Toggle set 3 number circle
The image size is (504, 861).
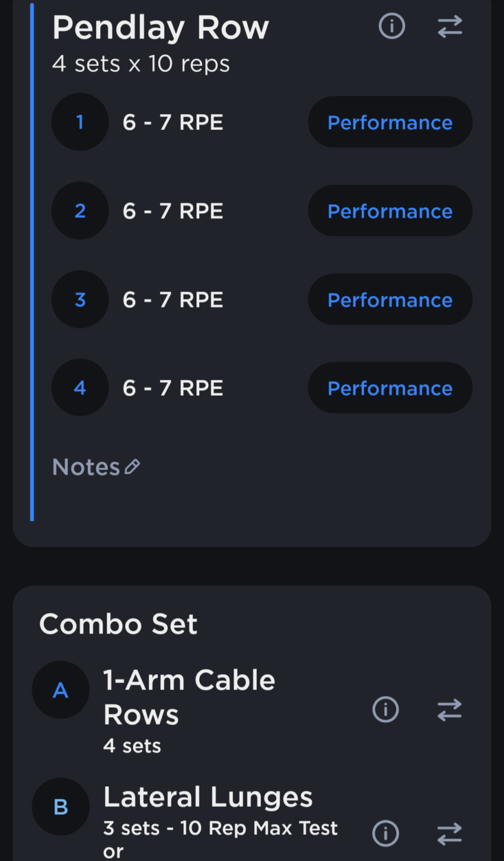80,300
